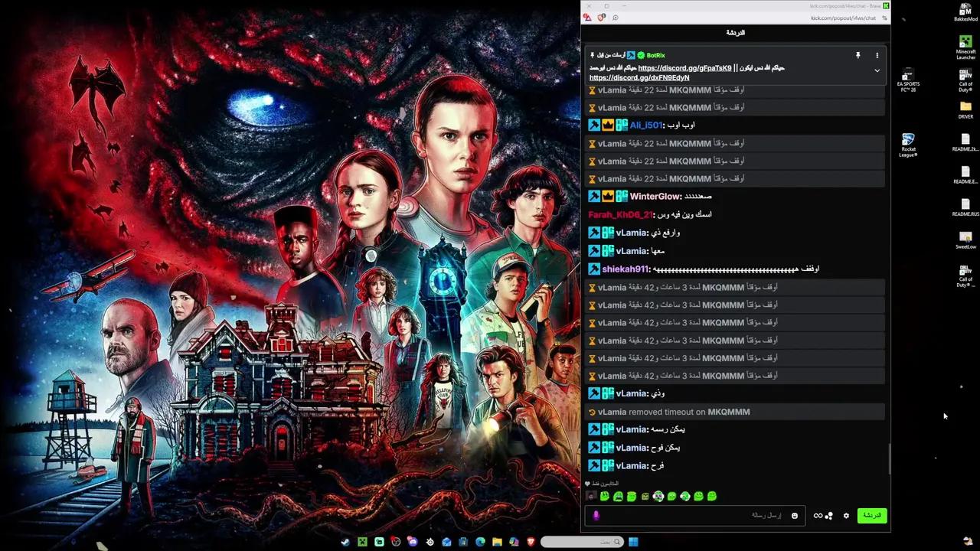Viewport: 980px width, 551px height.
Task: Click the username Ali_i501 in chat
Action: (646, 126)
